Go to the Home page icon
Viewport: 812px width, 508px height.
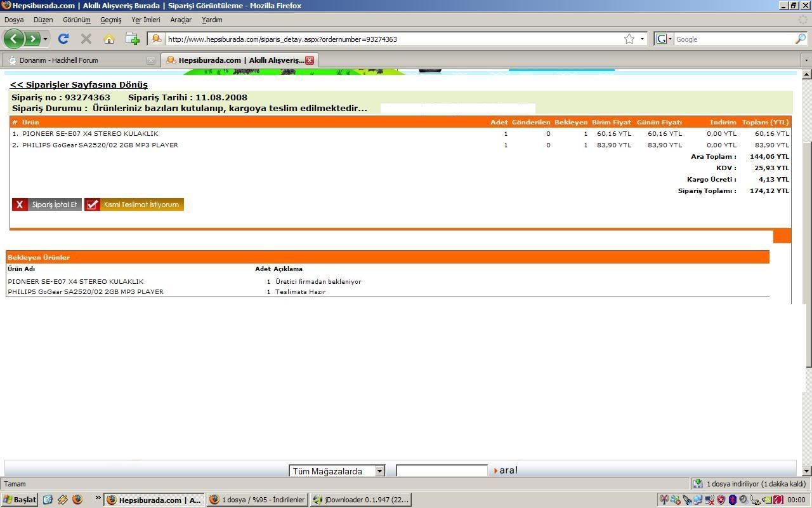[109, 39]
